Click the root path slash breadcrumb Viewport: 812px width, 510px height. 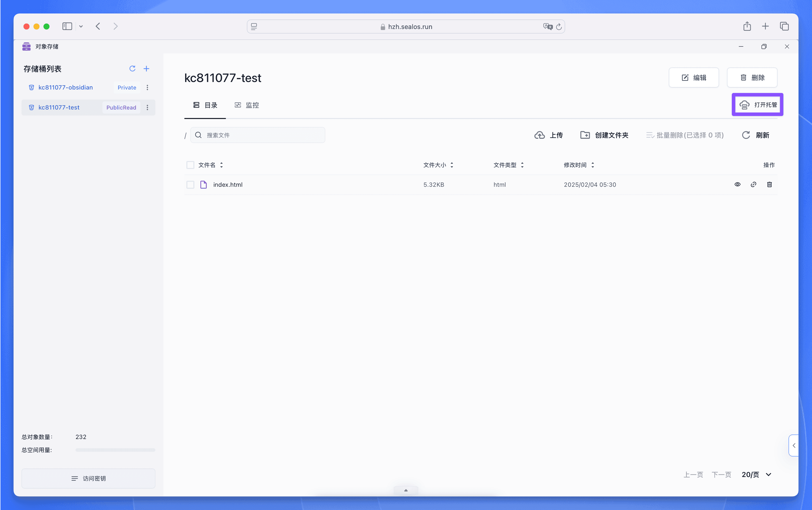tap(185, 135)
